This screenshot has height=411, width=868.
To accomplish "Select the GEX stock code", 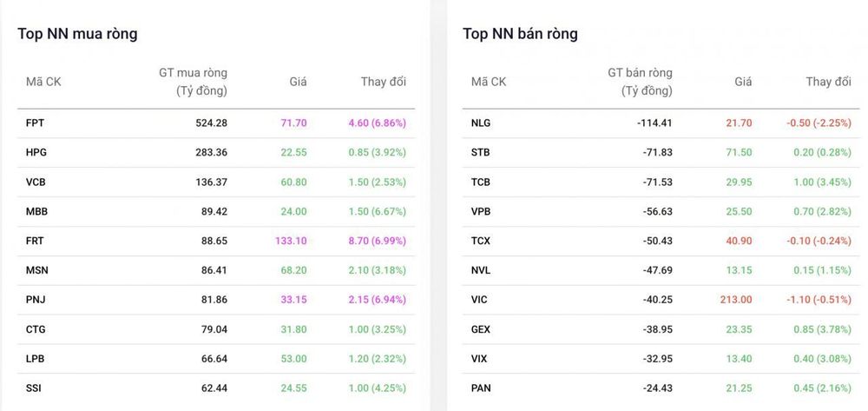I will pos(481,329).
